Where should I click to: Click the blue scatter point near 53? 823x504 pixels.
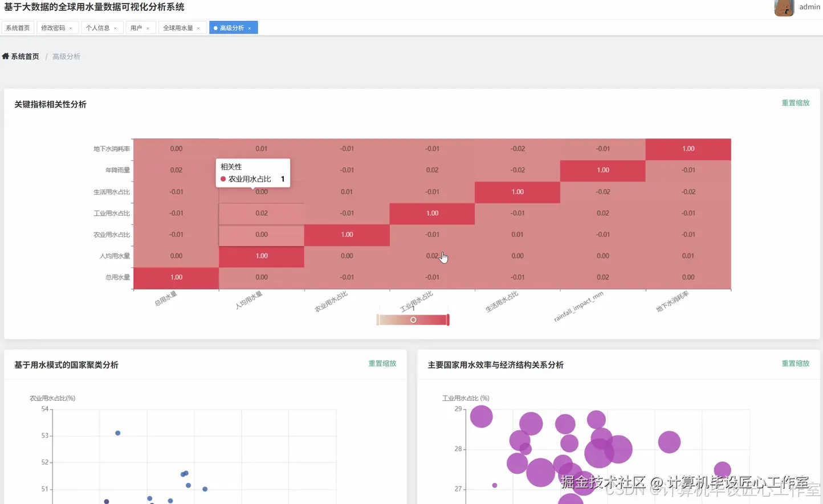point(118,433)
